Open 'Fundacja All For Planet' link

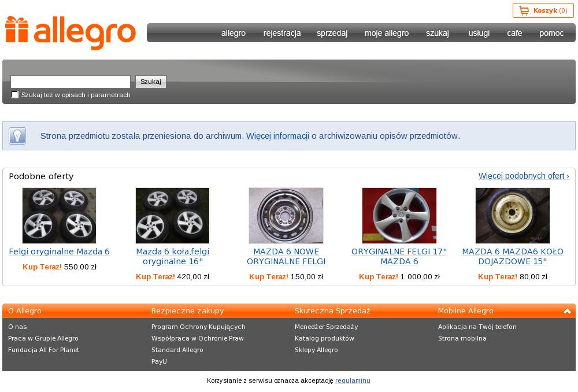43,350
